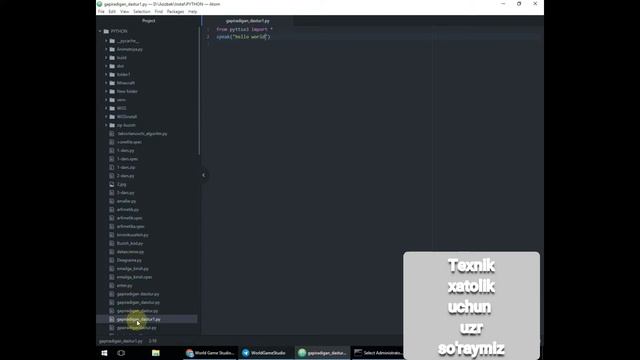
Task: Click the dist folder icon
Action: (x=112, y=66)
